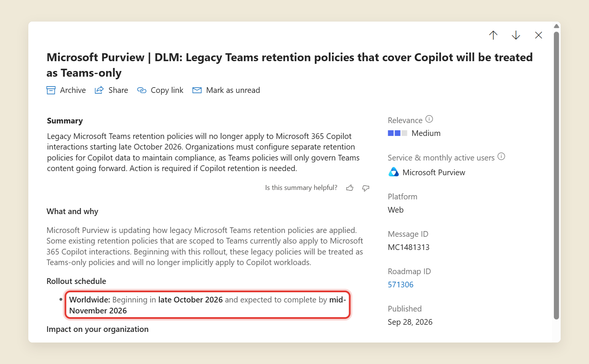589x364 pixels.
Task: Open Roadmap ID 571306 link
Action: click(x=401, y=285)
